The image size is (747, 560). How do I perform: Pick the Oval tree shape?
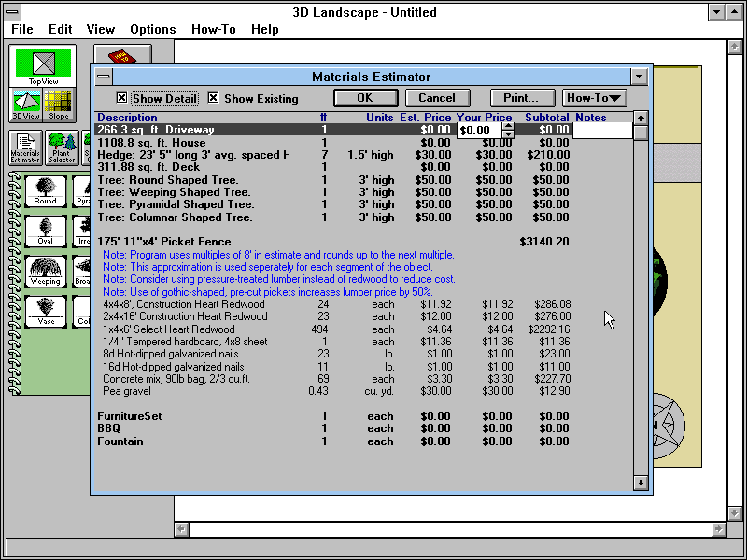[45, 230]
